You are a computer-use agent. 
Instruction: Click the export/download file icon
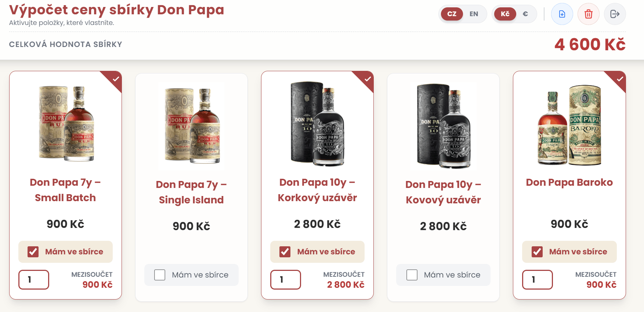pos(562,14)
